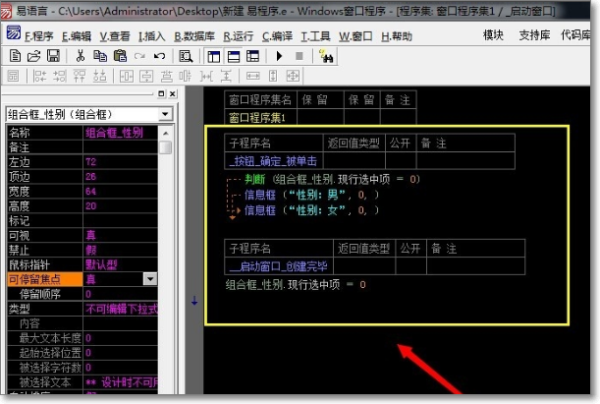Click the Undo arrow icon
600x404 pixels.
pos(159,56)
